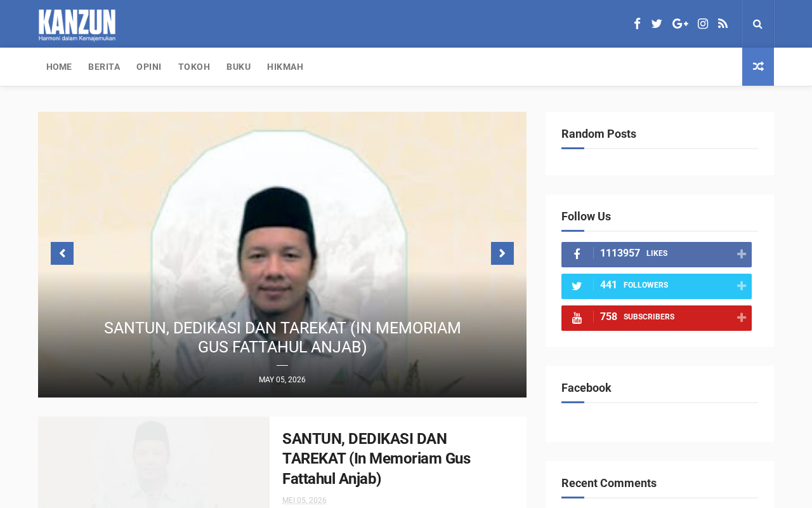Click the KANZUN site logo

pos(77,25)
